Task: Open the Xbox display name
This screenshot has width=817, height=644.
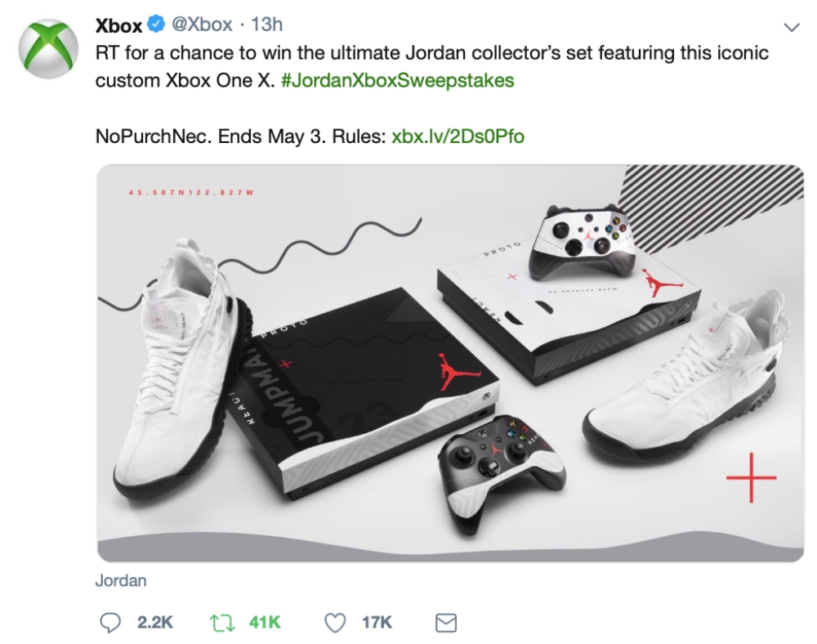Action: tap(118, 25)
